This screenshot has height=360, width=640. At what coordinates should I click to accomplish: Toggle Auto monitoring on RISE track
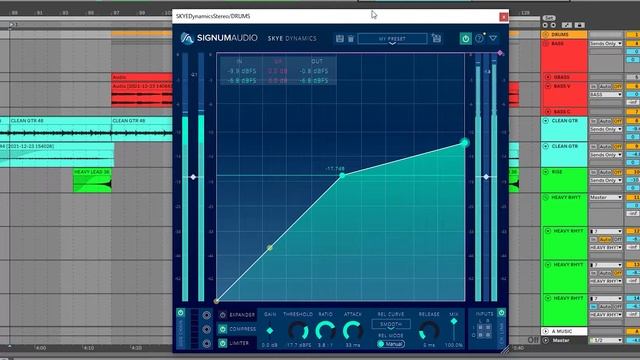[x=605, y=172]
